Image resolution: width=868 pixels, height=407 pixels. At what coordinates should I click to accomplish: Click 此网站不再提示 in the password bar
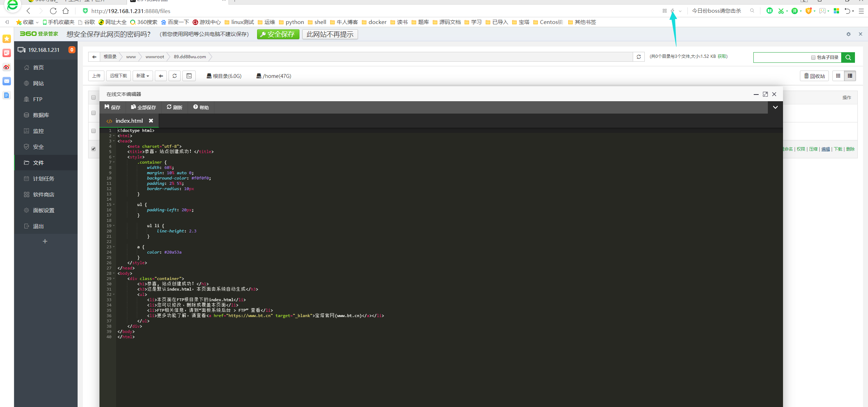(330, 34)
